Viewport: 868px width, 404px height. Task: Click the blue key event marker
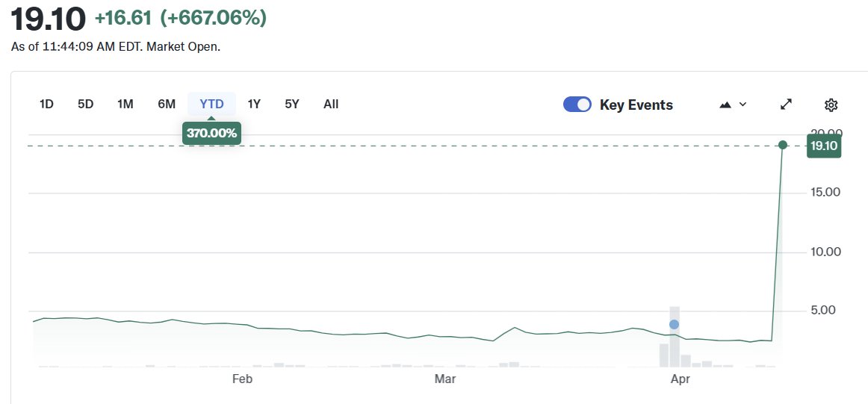point(674,324)
